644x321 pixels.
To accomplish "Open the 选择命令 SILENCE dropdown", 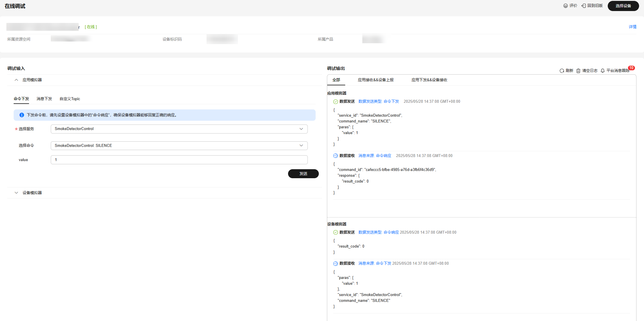I will (x=179, y=146).
